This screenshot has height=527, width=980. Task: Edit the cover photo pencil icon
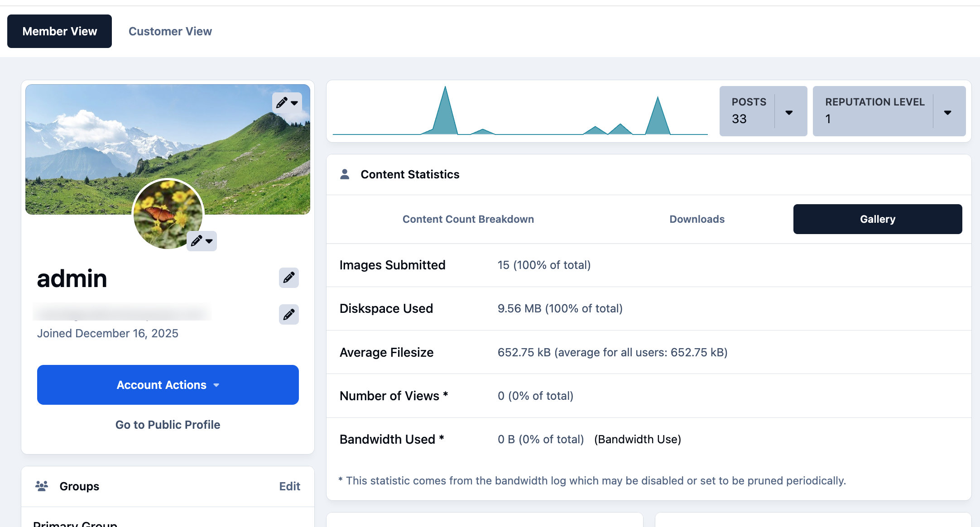(287, 103)
